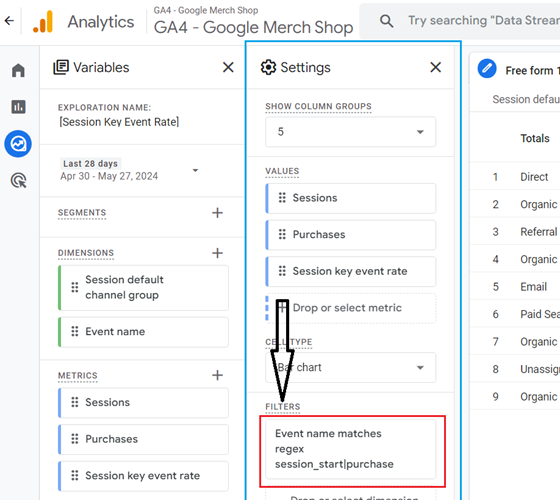Click the search box placeholder text
This screenshot has height=500, width=560.
click(x=484, y=20)
